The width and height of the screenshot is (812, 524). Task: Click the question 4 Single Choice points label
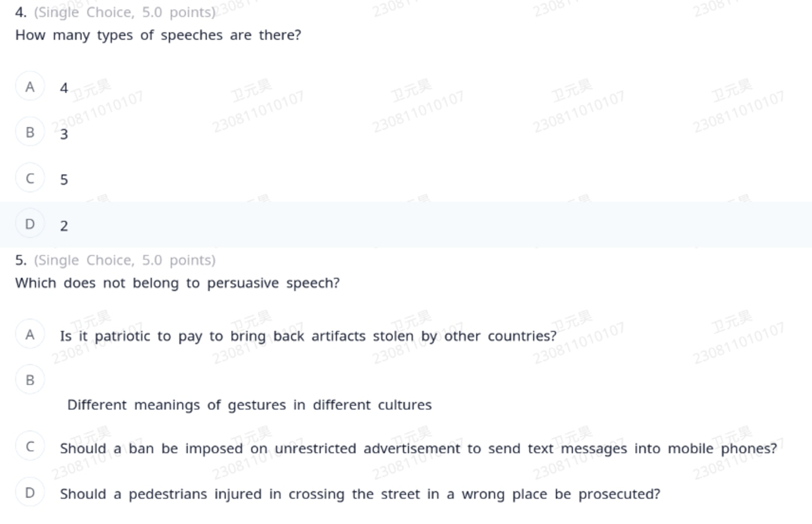click(125, 13)
